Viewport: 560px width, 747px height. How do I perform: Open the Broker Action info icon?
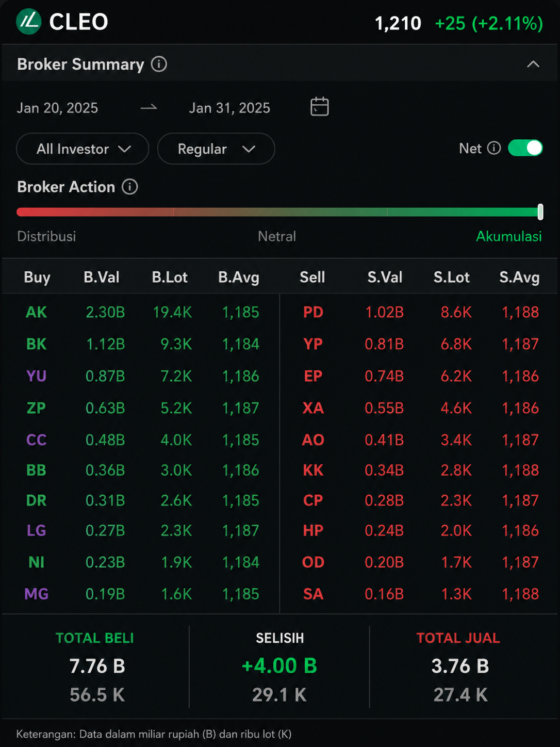tap(129, 187)
